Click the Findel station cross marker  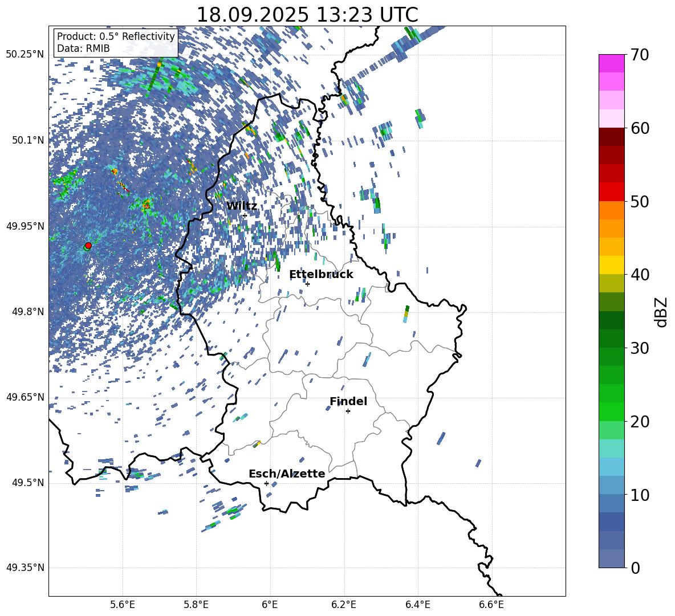(348, 411)
